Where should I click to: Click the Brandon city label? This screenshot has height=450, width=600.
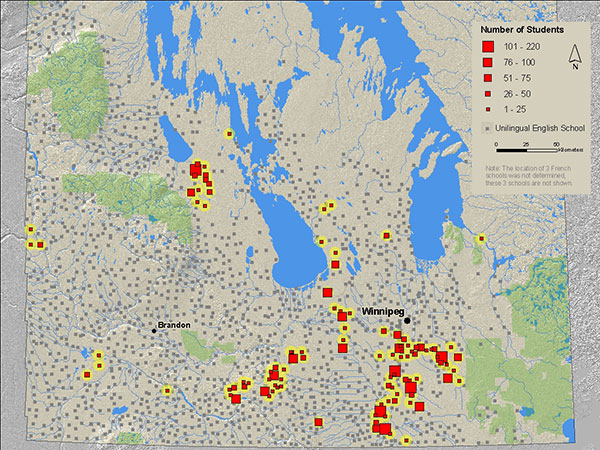pos(173,325)
